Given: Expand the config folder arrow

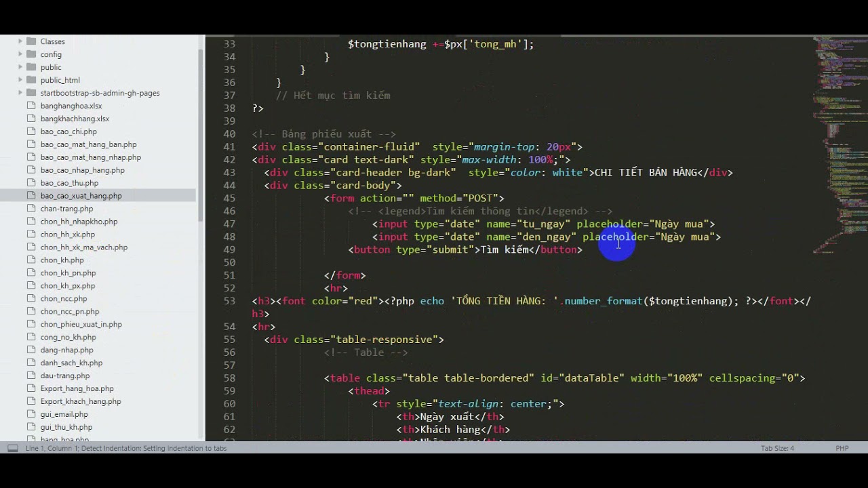Looking at the screenshot, I should [x=20, y=54].
